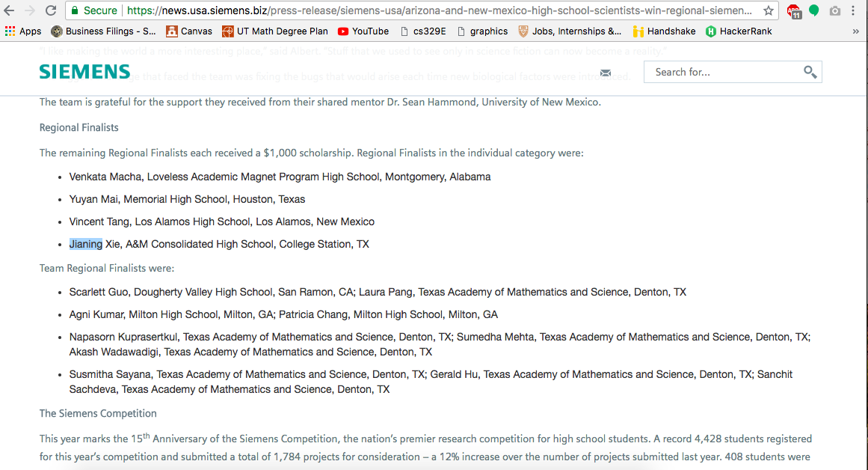Click the envelope contact icon
The image size is (868, 470).
pyautogui.click(x=606, y=73)
